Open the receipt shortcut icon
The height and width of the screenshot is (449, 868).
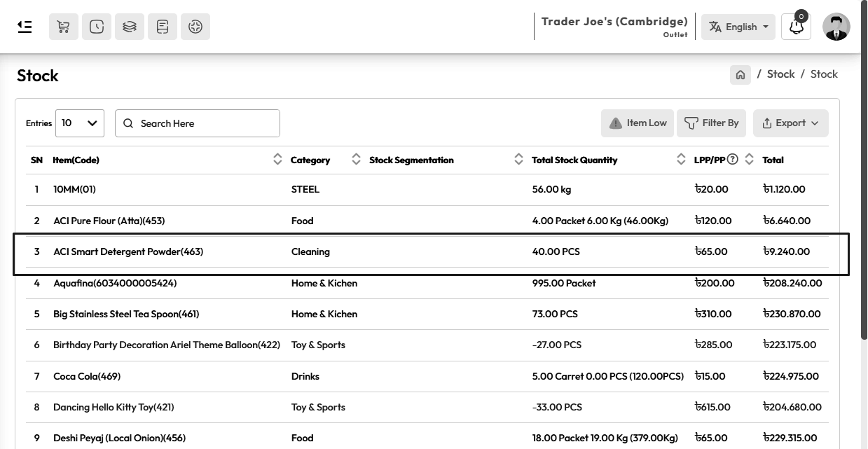(x=163, y=27)
